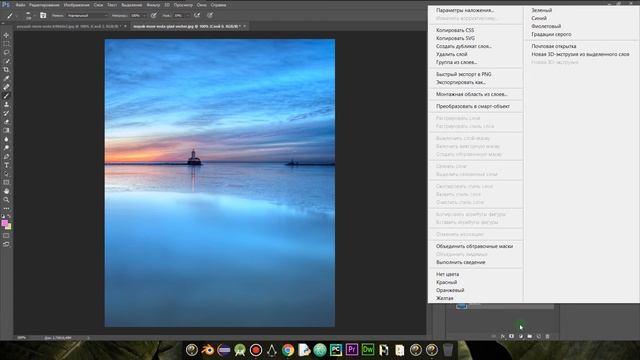
Task: Click the background color swatch
Action: tap(9, 227)
